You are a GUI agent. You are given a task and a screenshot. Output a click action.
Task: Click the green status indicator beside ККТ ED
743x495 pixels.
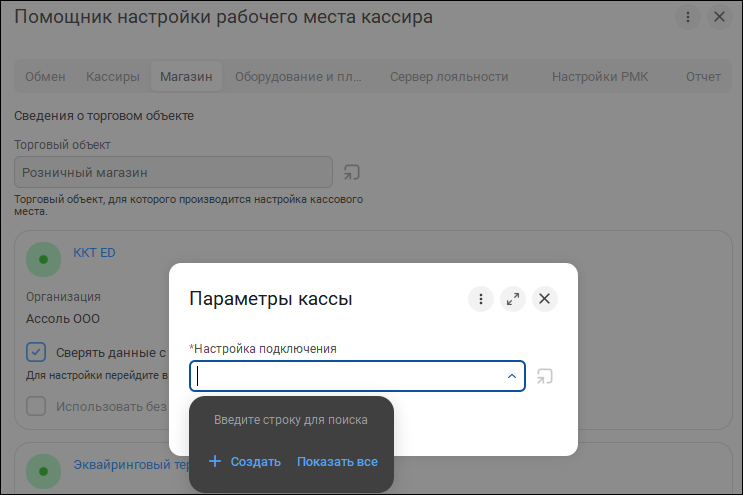[x=43, y=260]
